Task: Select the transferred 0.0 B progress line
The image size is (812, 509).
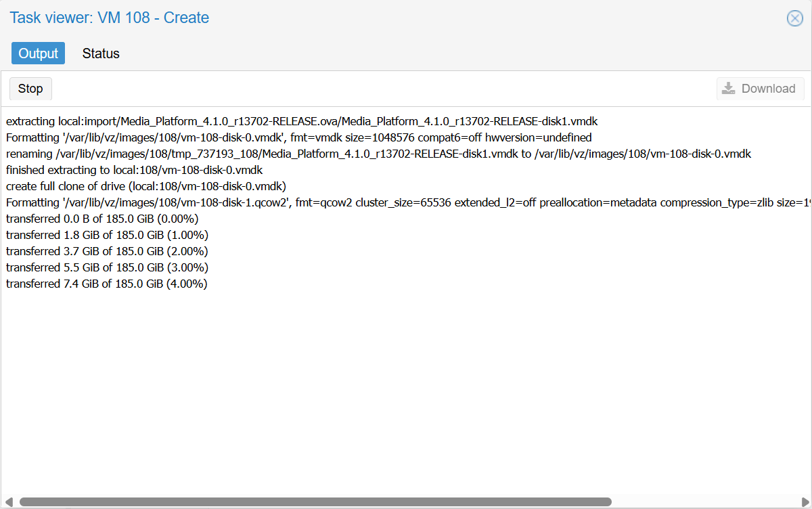Action: pos(105,219)
